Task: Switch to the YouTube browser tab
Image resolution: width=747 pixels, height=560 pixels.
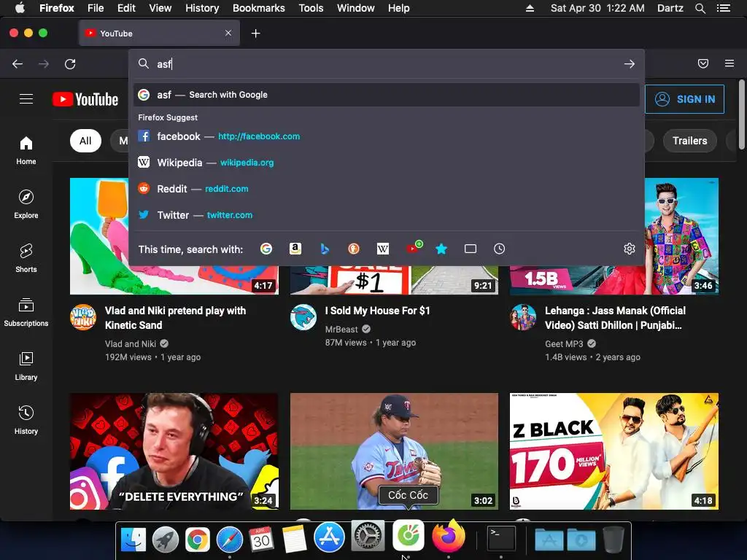Action: [x=159, y=34]
